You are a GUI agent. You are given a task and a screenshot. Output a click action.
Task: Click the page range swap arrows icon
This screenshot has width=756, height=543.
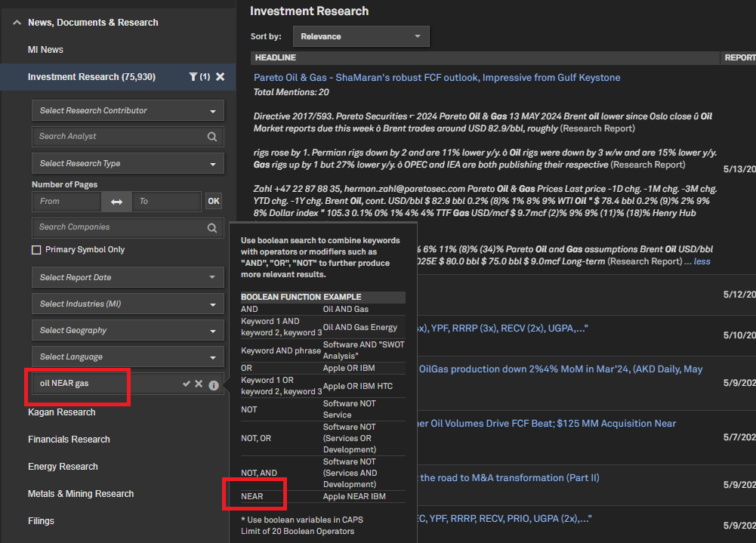pos(116,202)
